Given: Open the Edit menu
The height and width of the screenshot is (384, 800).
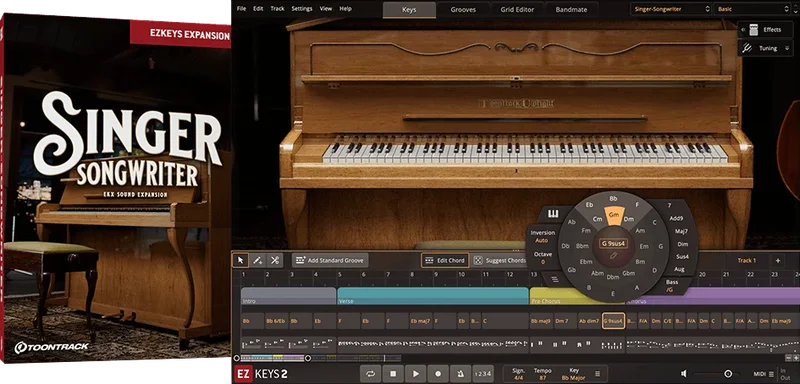Looking at the screenshot, I should pos(258,9).
